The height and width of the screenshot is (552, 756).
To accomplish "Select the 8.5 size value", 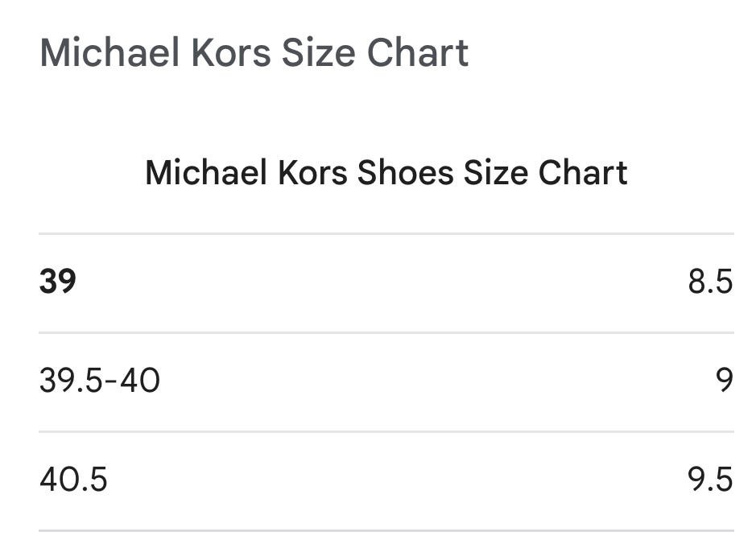I will tap(709, 282).
